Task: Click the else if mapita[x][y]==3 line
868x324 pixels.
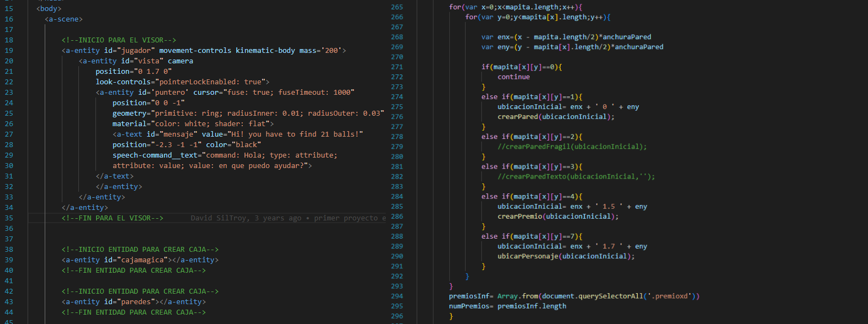Action: click(x=532, y=166)
